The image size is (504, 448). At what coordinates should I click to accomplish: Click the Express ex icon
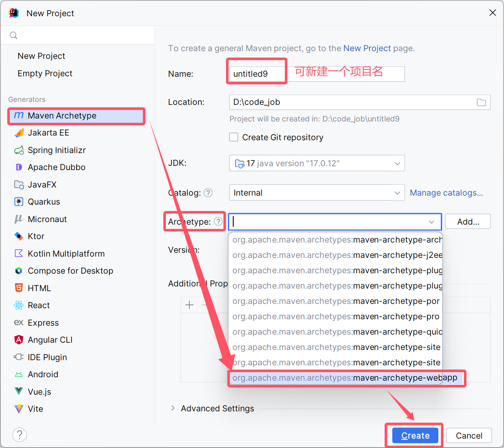click(19, 322)
